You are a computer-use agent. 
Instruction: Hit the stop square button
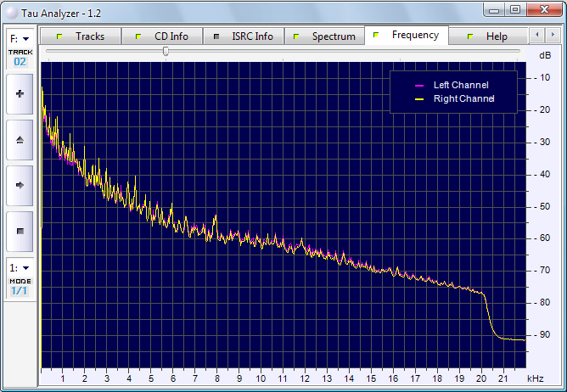click(20, 230)
